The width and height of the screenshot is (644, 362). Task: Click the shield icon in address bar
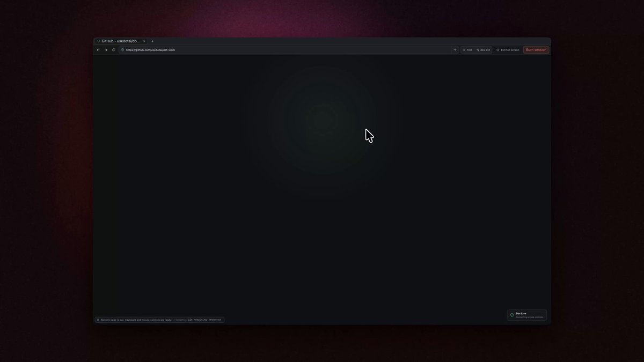(123, 50)
